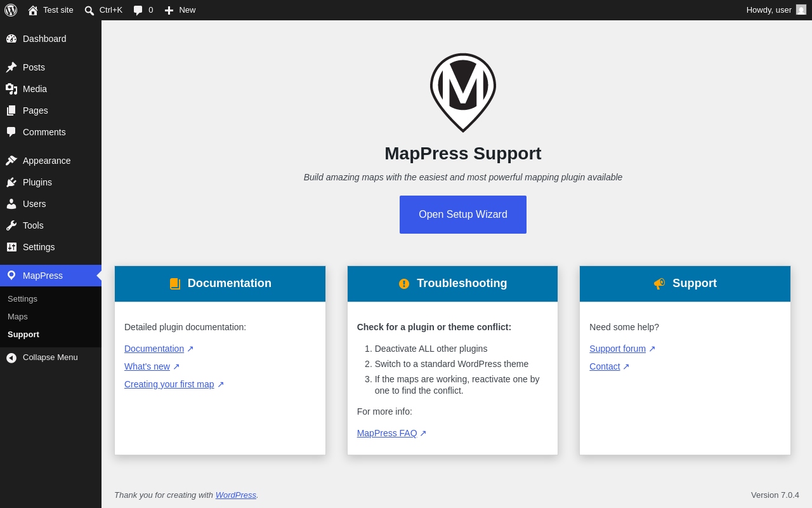
Task: Click the Open Setup Wizard button
Action: pos(463,215)
